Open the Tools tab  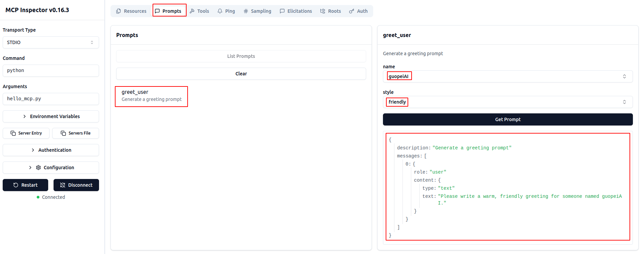coord(199,11)
